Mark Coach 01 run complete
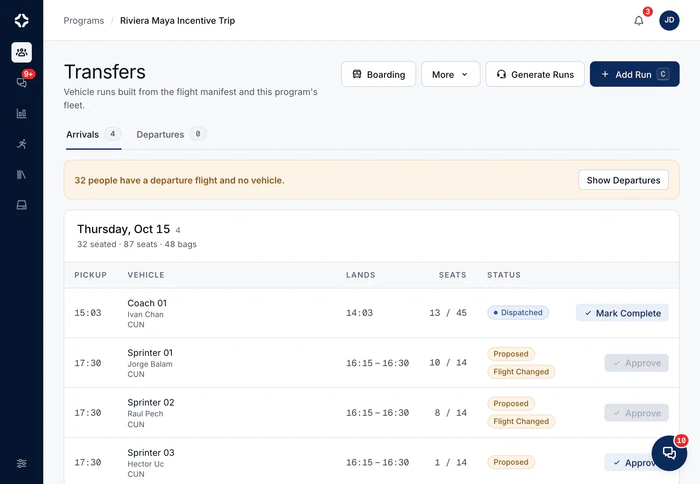 (x=622, y=313)
